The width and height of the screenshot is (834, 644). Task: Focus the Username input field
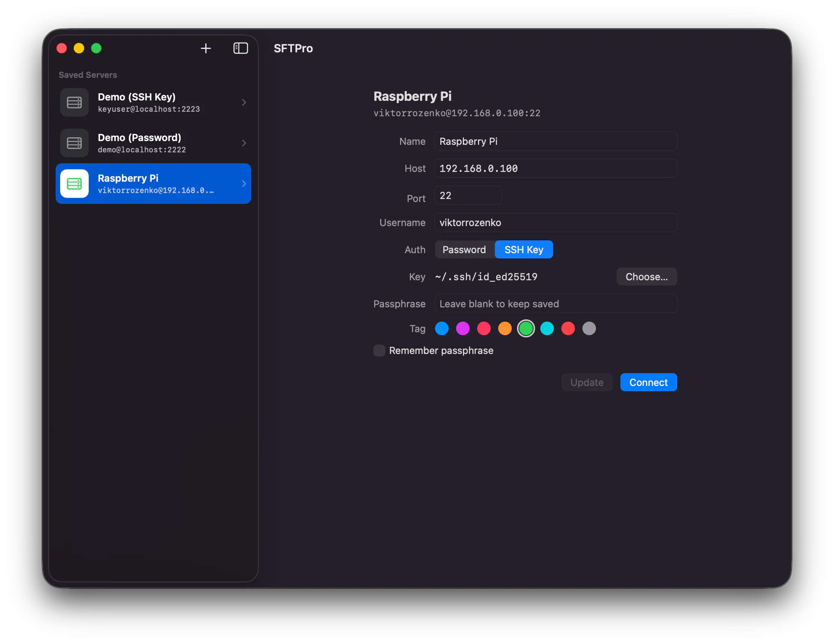pyautogui.click(x=556, y=223)
